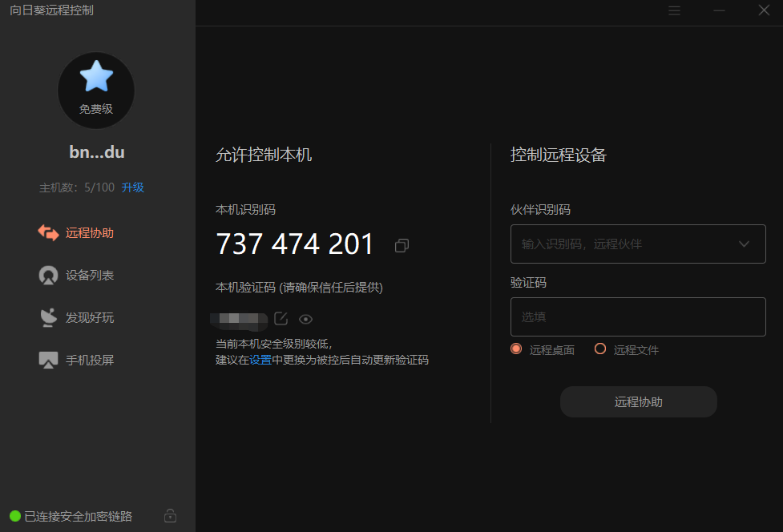Show the hidden verification code
Viewport: 783px width, 532px height.
pyautogui.click(x=305, y=319)
